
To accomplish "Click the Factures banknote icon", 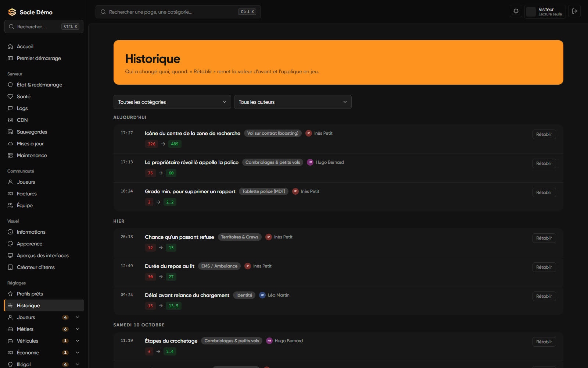I will (x=10, y=194).
